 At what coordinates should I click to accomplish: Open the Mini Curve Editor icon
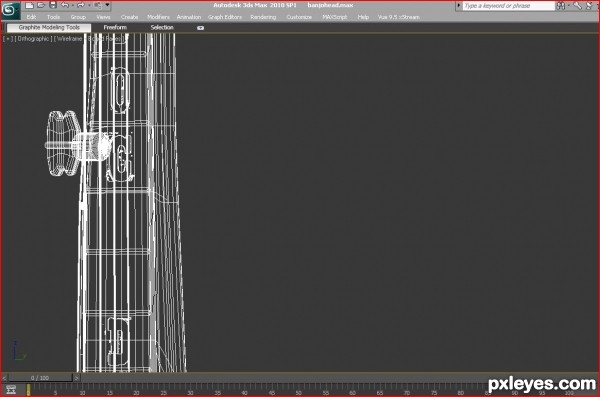coord(11,390)
